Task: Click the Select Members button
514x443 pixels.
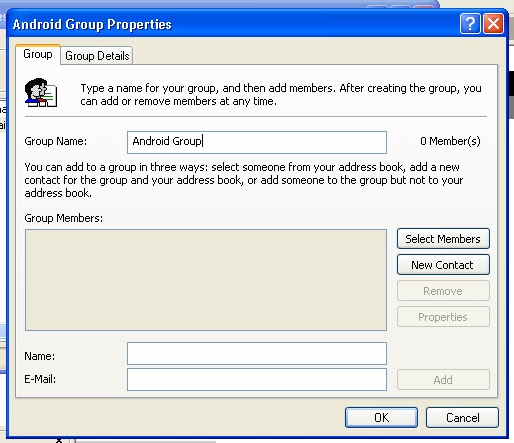Action: [x=443, y=239]
